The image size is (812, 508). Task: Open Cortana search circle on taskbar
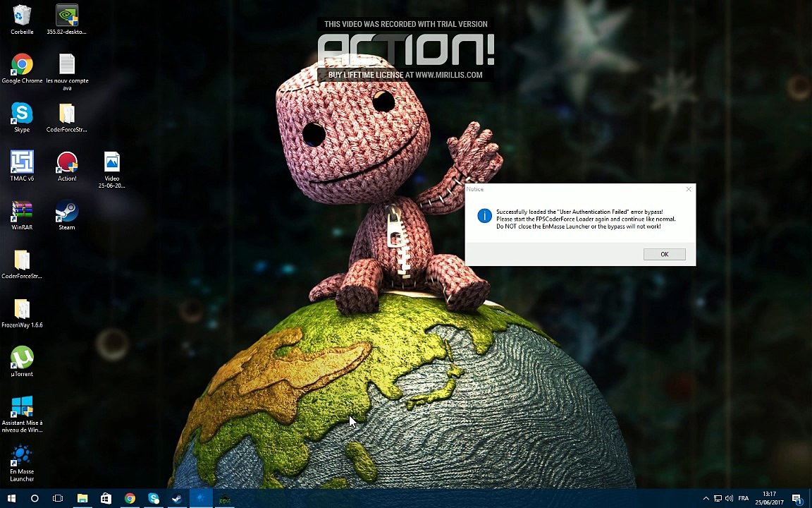[35, 498]
